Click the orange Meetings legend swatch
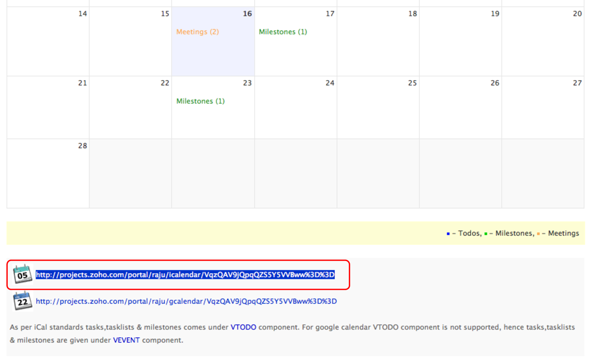 click(x=538, y=234)
